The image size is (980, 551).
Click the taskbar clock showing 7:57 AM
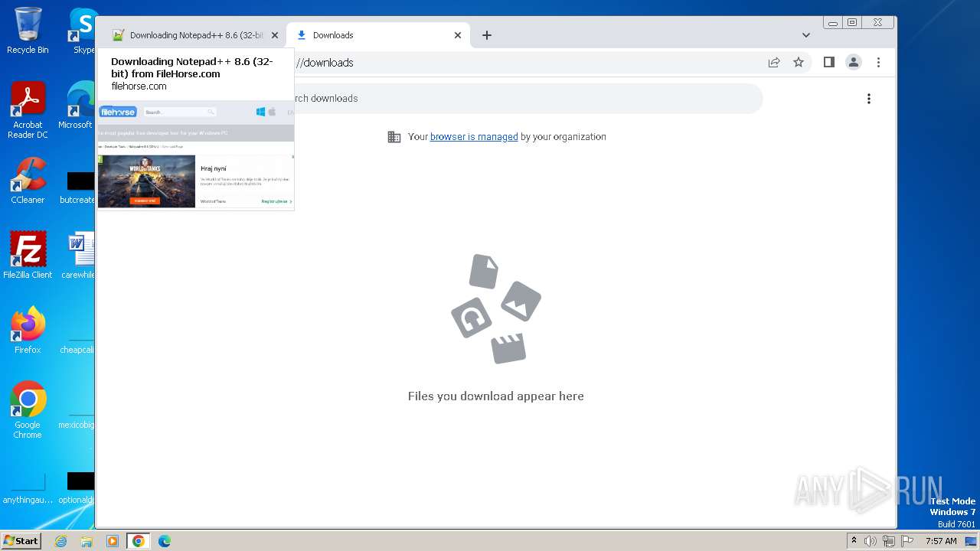pyautogui.click(x=941, y=541)
